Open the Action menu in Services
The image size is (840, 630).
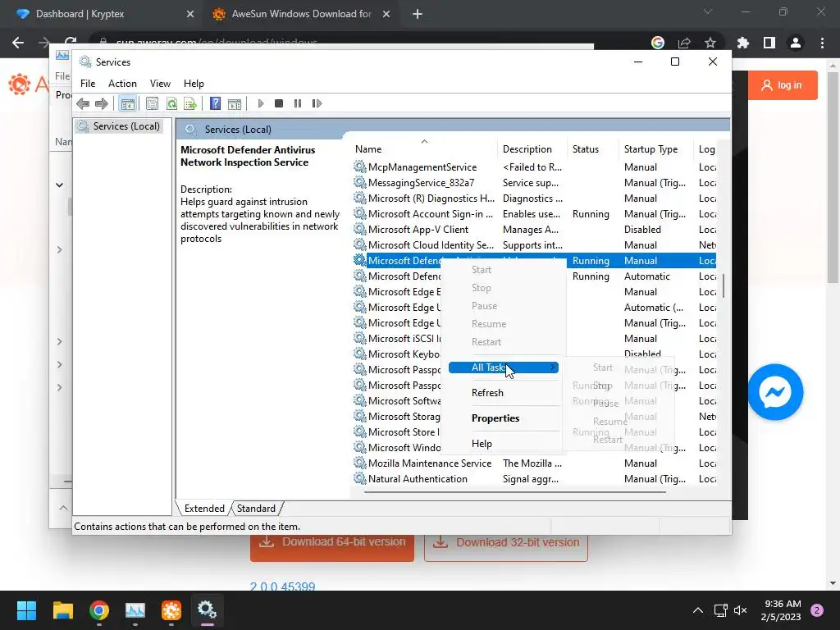tap(122, 84)
